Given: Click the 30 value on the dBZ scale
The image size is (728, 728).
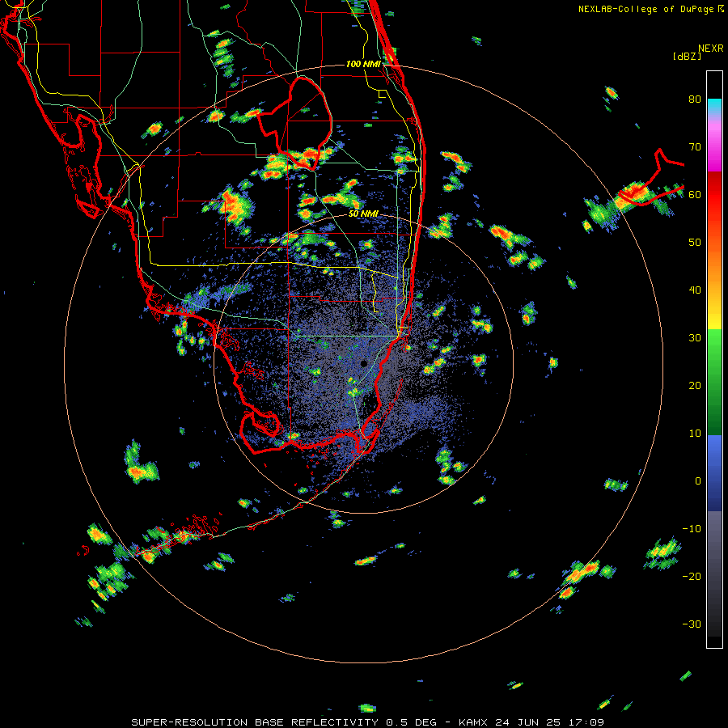Looking at the screenshot, I should (x=695, y=338).
